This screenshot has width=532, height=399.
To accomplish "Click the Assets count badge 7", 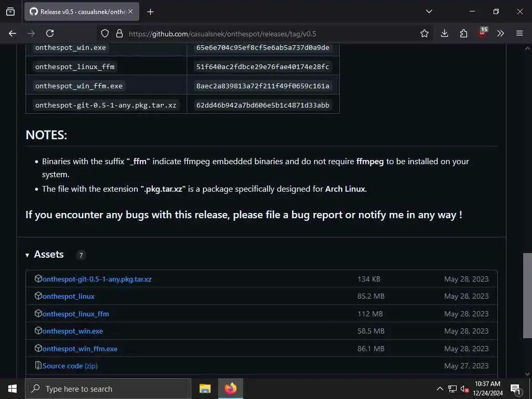I will coord(81,255).
